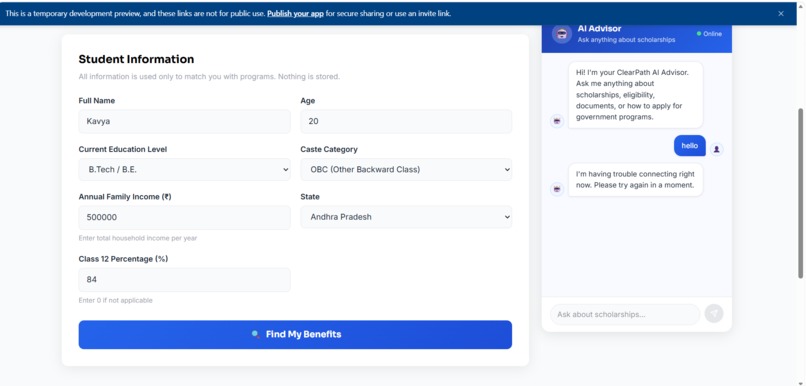The image size is (806, 386).
Task: Click the send message arrow button
Action: tap(713, 314)
